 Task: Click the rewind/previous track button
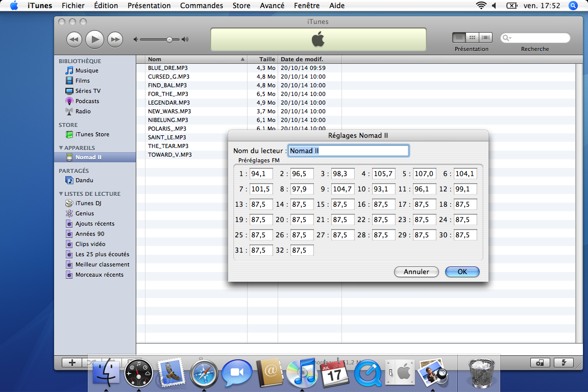[74, 39]
